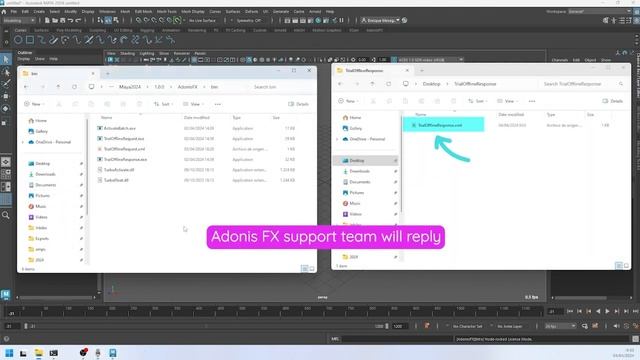Play the animation forwards
The width and height of the screenshot is (640, 360).
(607, 311)
